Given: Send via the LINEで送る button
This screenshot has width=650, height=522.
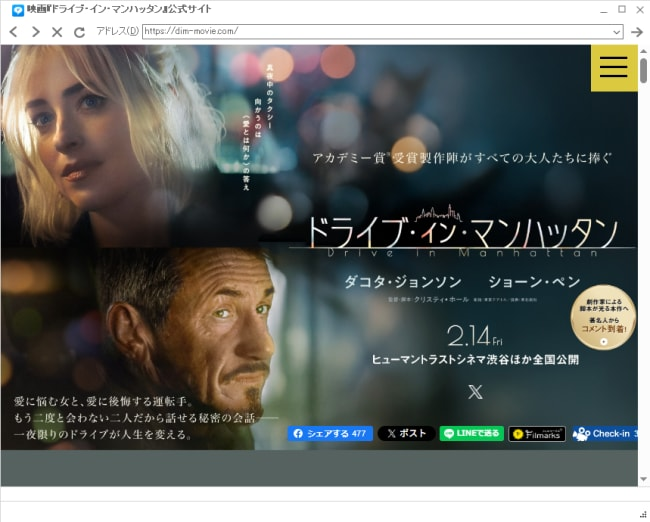Looking at the screenshot, I should (472, 433).
